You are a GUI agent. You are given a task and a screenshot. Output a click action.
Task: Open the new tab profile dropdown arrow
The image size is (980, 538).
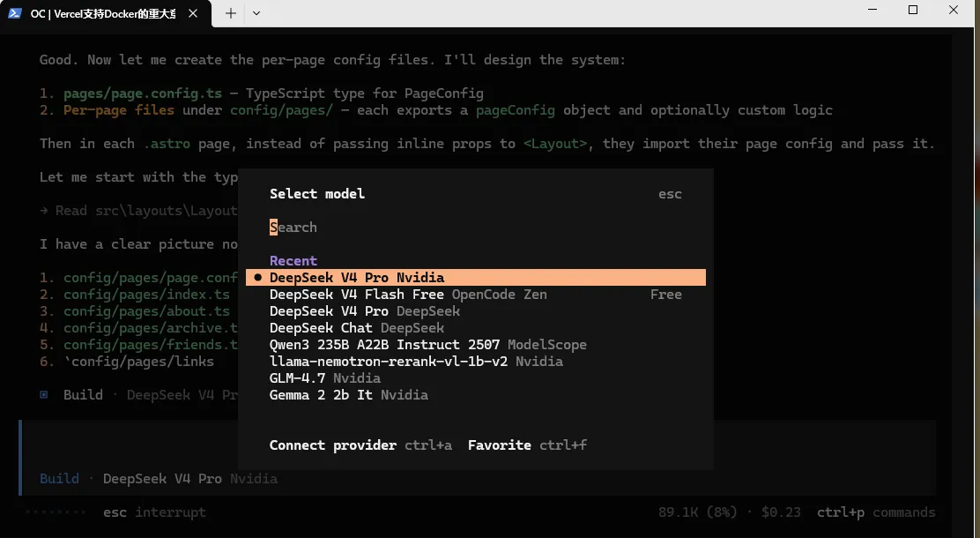(256, 13)
